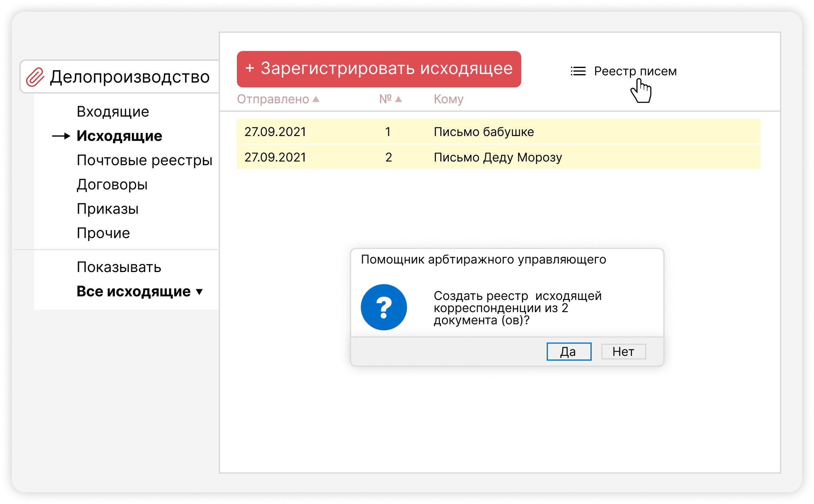Open the Приказы section
Image resolution: width=814 pixels, height=504 pixels.
pos(107,209)
